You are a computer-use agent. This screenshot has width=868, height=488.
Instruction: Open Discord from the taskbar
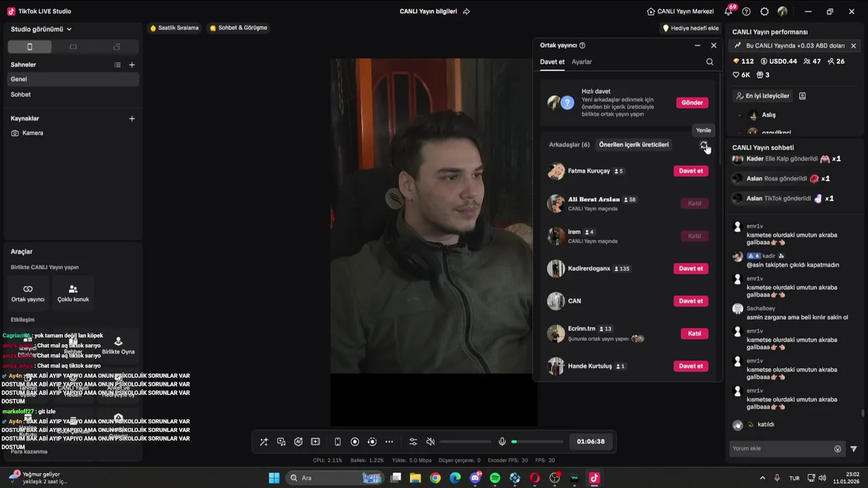click(475, 478)
